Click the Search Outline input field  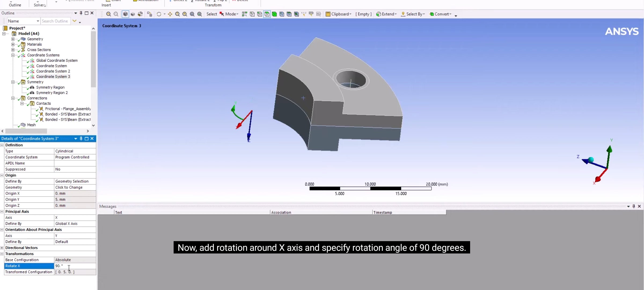coord(55,21)
